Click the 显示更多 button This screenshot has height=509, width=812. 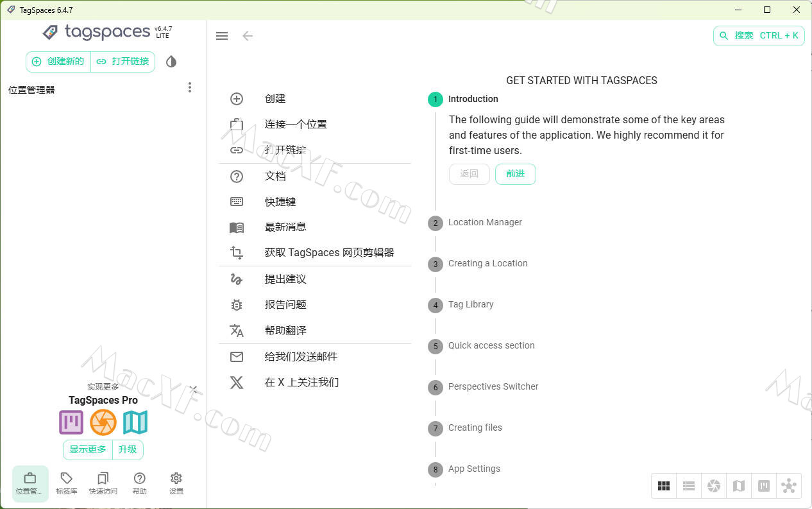point(88,450)
